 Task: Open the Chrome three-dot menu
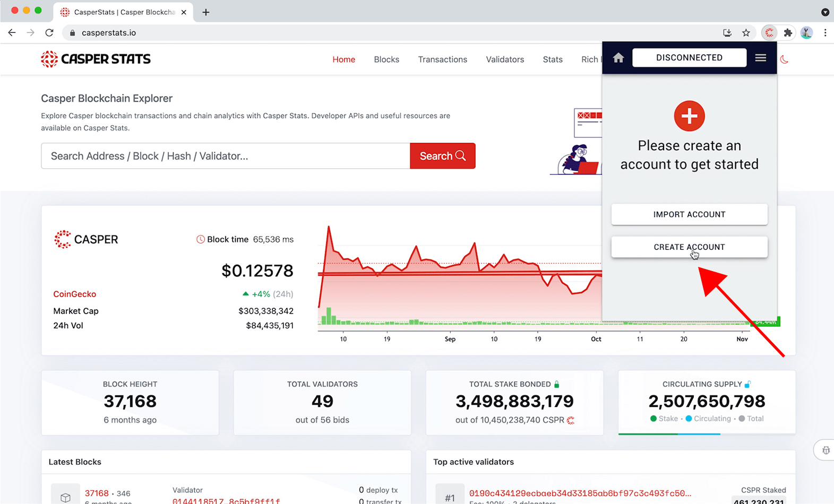825,33
